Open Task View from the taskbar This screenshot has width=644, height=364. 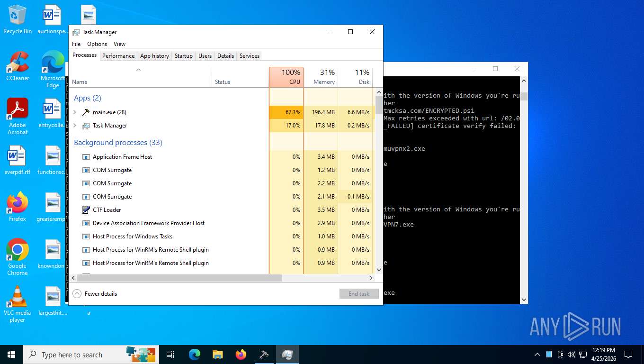coord(170,355)
